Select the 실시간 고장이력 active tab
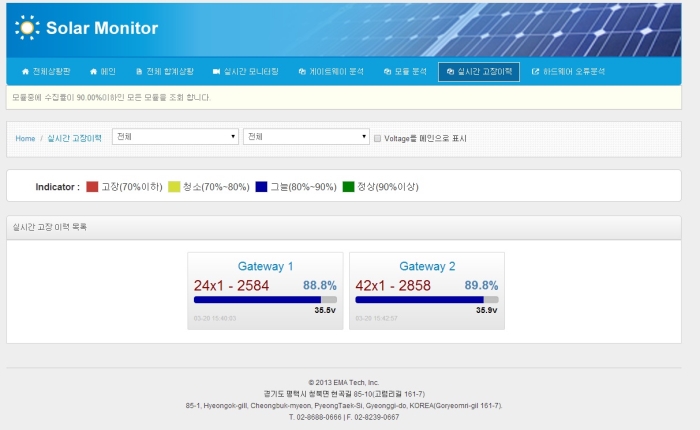 [478, 72]
